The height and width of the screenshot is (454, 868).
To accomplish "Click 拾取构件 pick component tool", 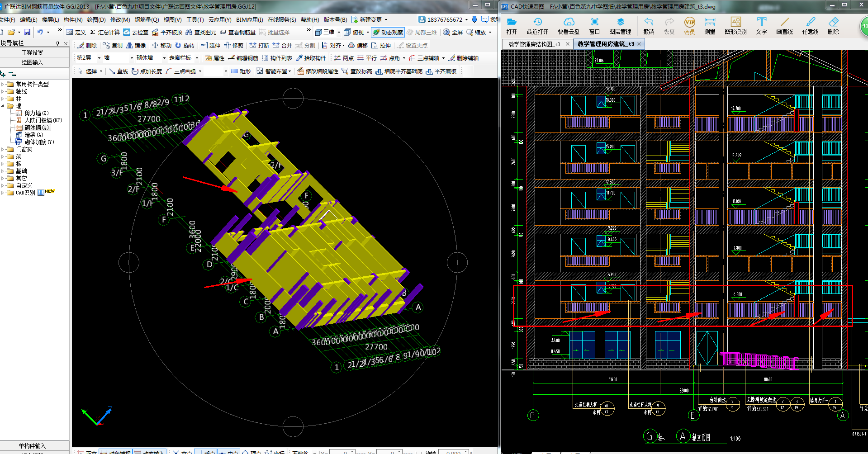I will click(x=311, y=58).
